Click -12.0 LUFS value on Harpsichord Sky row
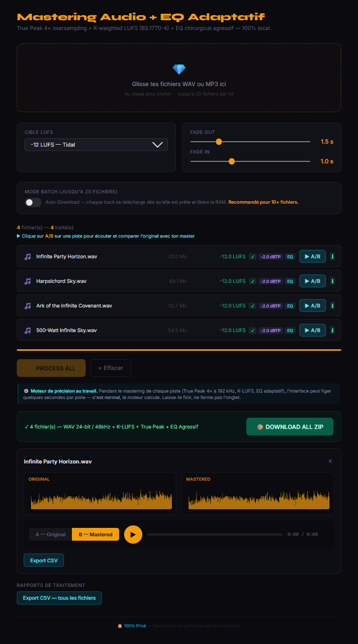Viewport: 358px width, 644px height. 232,281
